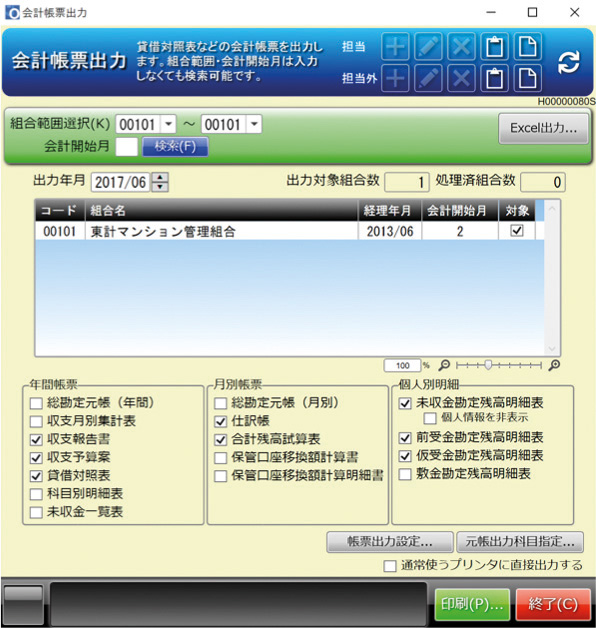Click the 担当 row pencil edit icon
The height and width of the screenshot is (628, 596).
(x=428, y=46)
